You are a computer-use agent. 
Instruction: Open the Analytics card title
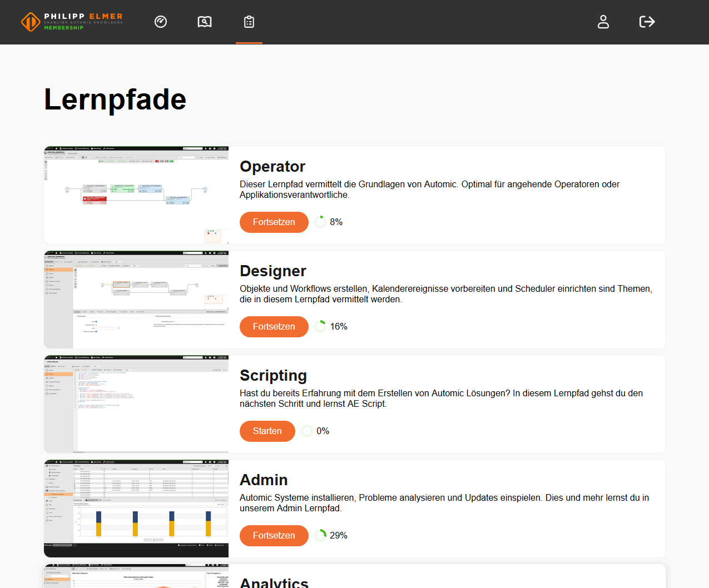coord(274,582)
